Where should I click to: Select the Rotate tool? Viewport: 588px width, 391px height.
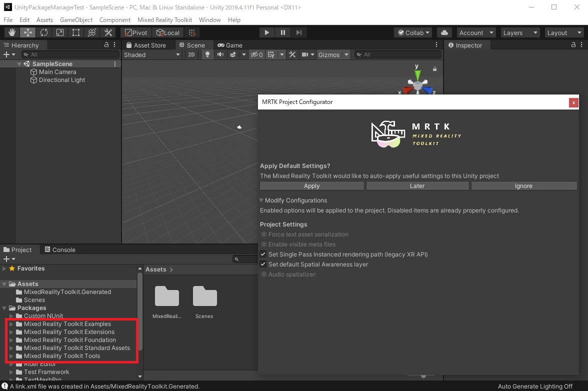coord(44,32)
